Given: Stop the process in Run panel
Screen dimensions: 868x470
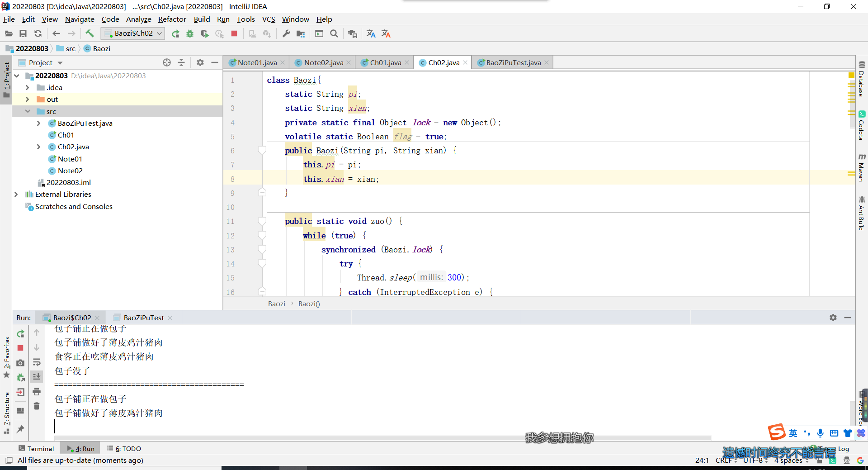Looking at the screenshot, I should pyautogui.click(x=20, y=348).
